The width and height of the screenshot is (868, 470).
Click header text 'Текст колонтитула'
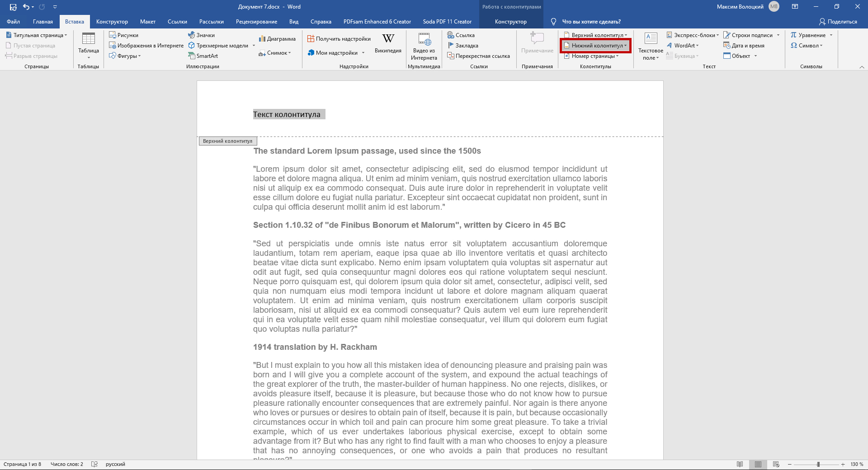pos(287,114)
